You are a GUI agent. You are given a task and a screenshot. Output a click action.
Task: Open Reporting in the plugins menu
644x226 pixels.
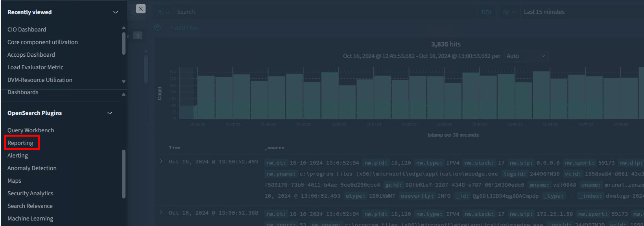point(20,143)
